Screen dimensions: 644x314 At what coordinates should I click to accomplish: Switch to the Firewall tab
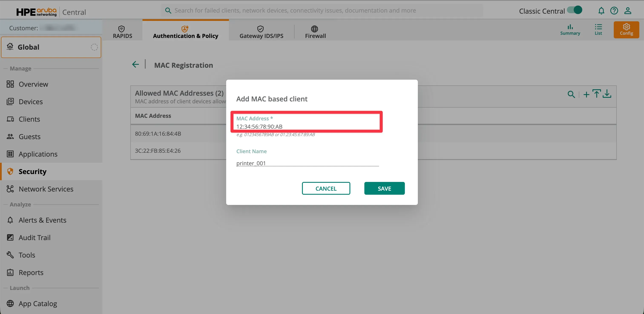click(315, 32)
